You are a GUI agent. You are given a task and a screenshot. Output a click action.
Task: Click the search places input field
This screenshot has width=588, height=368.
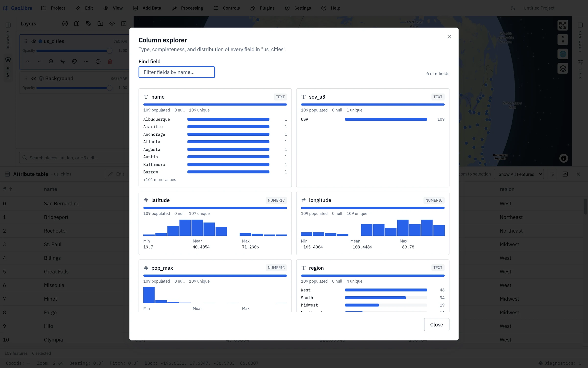pyautogui.click(x=75, y=158)
